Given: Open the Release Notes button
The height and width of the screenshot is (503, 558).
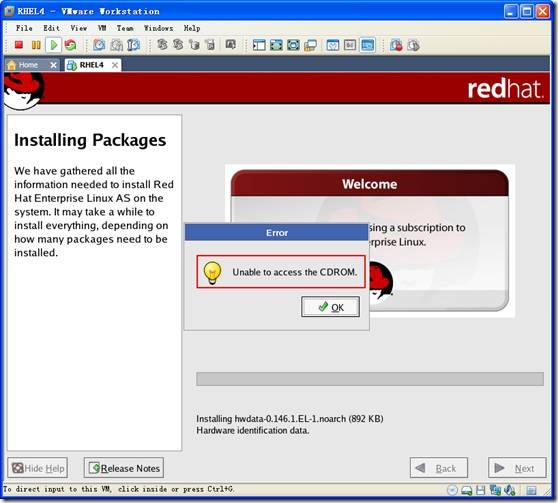Looking at the screenshot, I should click(x=124, y=468).
